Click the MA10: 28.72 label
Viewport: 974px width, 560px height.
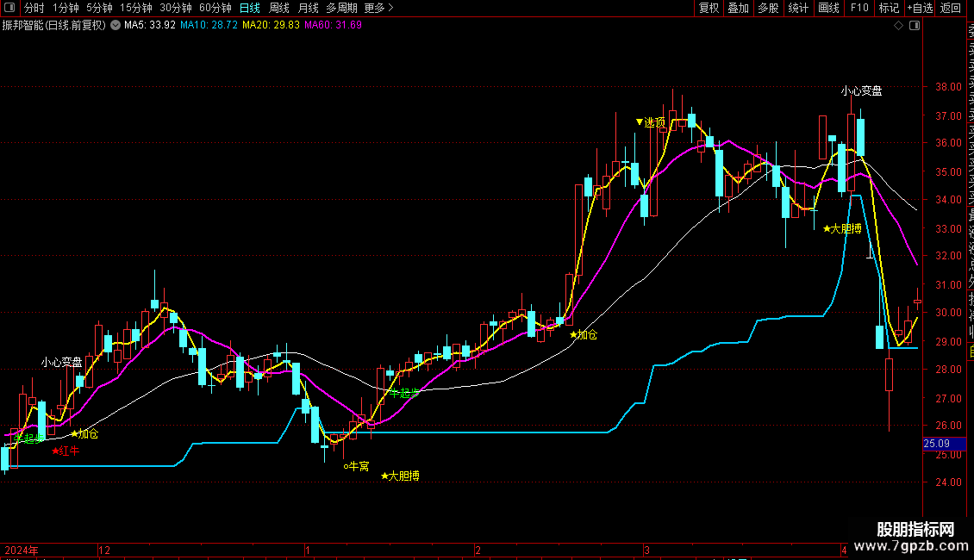click(x=209, y=26)
